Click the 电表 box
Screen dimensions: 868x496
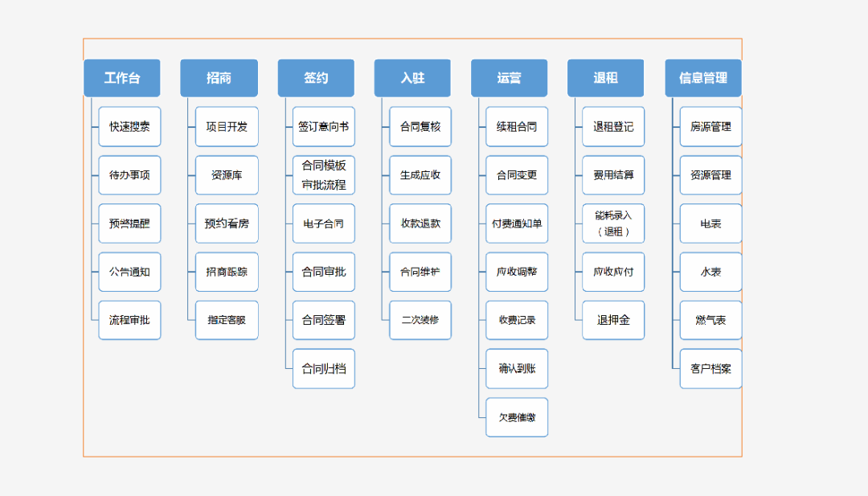(710, 223)
